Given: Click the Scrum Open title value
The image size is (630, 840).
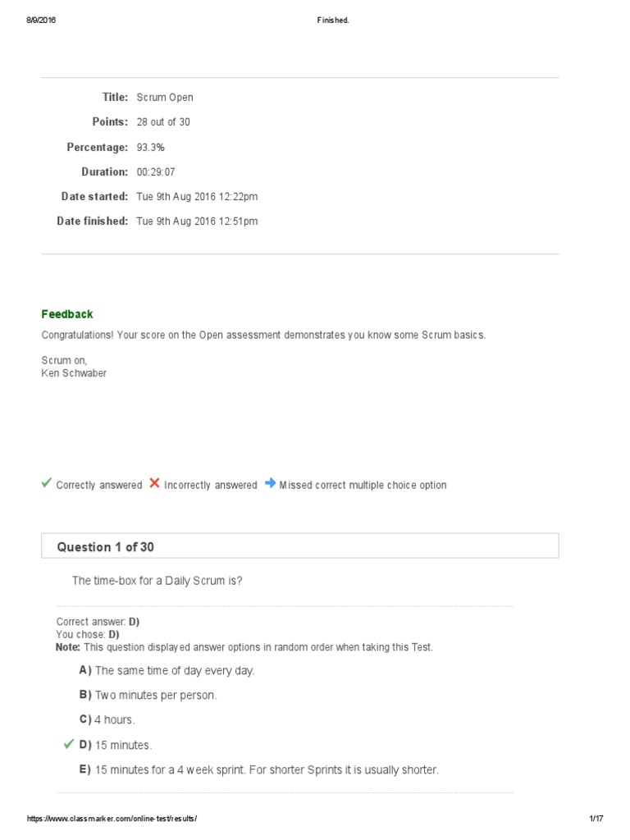Looking at the screenshot, I should 165,98.
